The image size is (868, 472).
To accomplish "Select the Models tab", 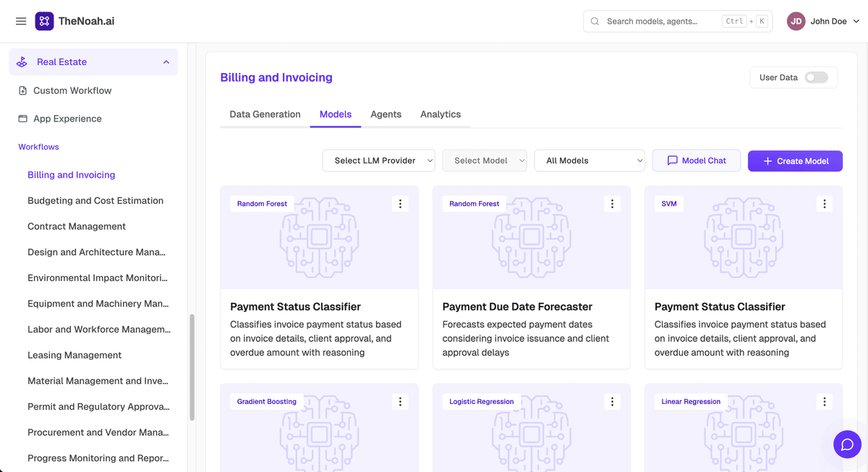I will coord(336,114).
